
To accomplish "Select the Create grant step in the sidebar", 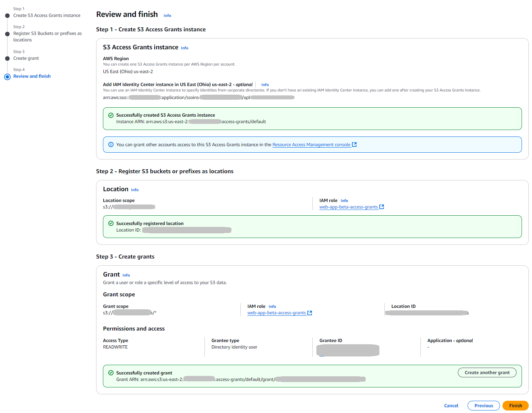I will (x=26, y=58).
